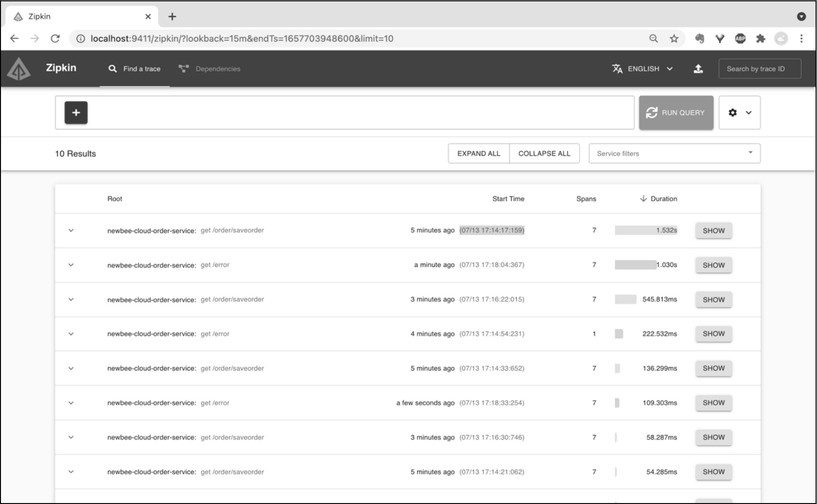This screenshot has width=817, height=504.
Task: Close the Zipkin browser tab
Action: (148, 16)
